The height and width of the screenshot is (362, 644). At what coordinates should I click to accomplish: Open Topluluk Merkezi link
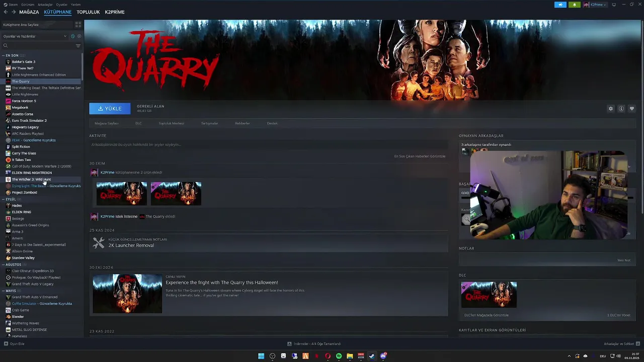171,123
